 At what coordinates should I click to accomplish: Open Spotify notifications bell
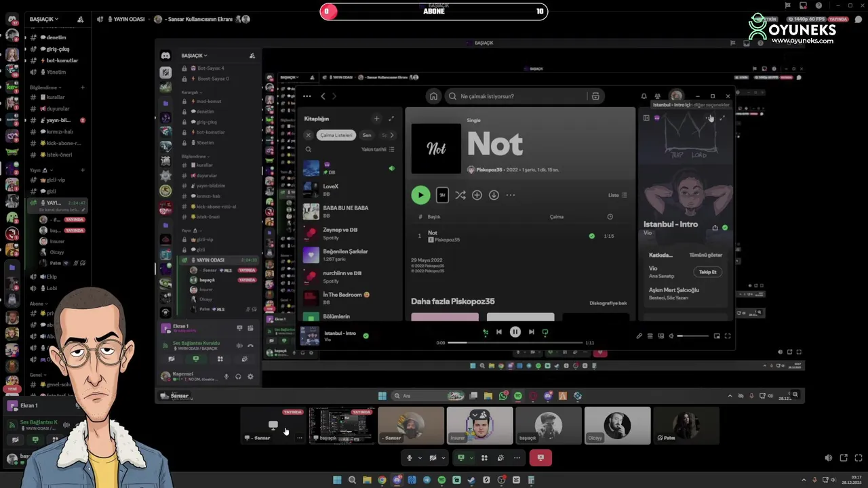pyautogui.click(x=644, y=96)
